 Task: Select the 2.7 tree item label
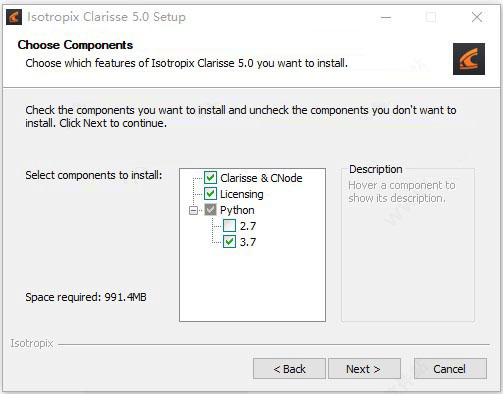tap(248, 226)
